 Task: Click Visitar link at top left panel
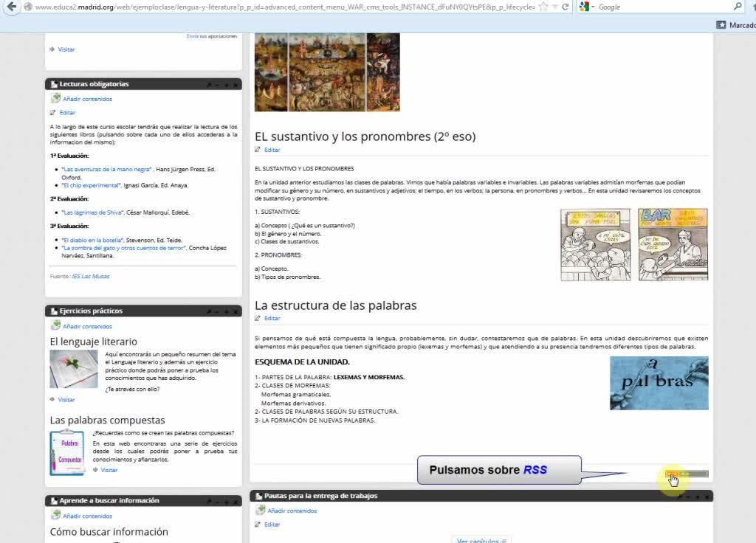tap(66, 49)
